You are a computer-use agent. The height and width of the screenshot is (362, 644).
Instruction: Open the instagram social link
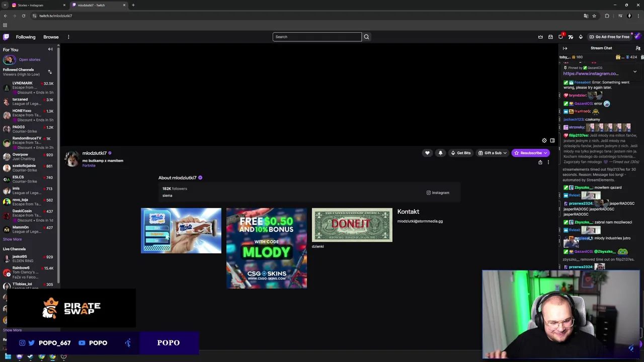438,193
